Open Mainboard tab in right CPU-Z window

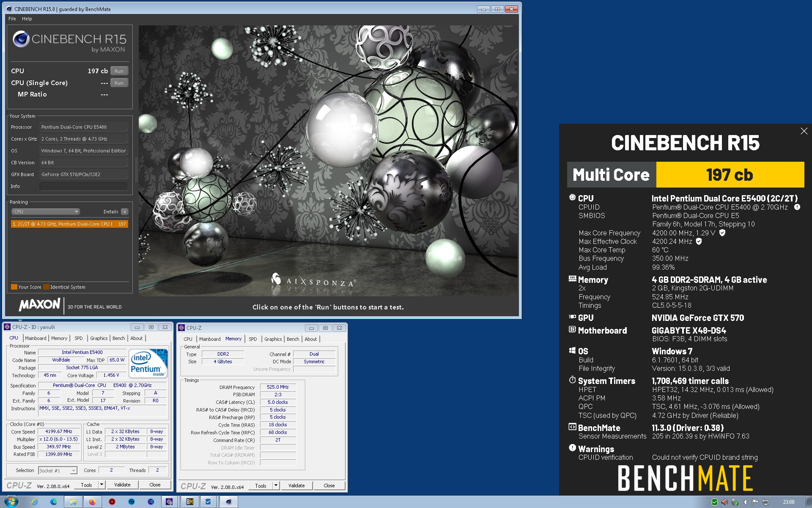pos(210,339)
